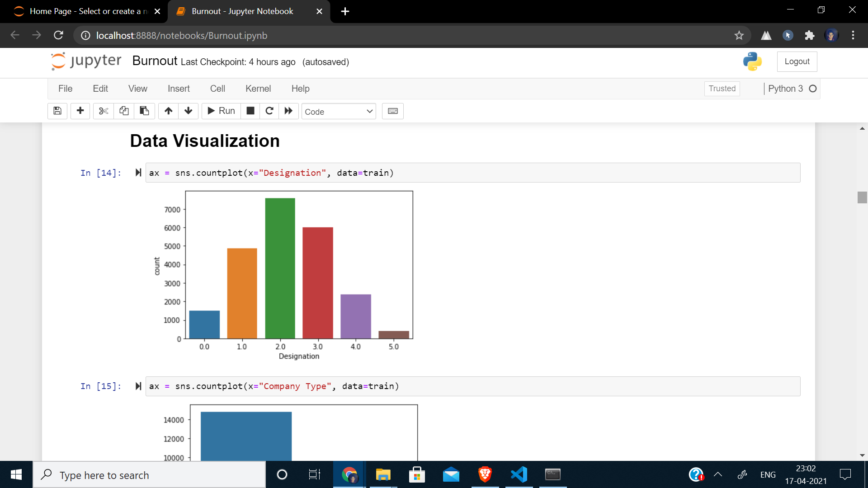Move the selected cell up
The height and width of the screenshot is (488, 868).
coord(168,111)
